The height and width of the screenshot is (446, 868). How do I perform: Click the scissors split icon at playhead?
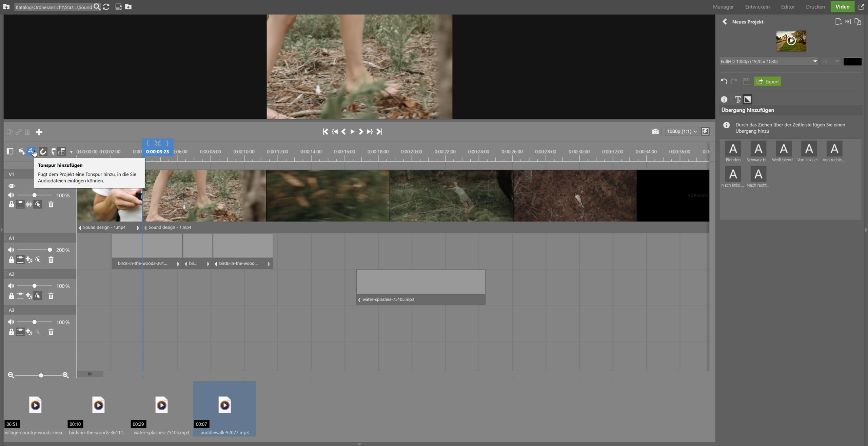[x=157, y=143]
